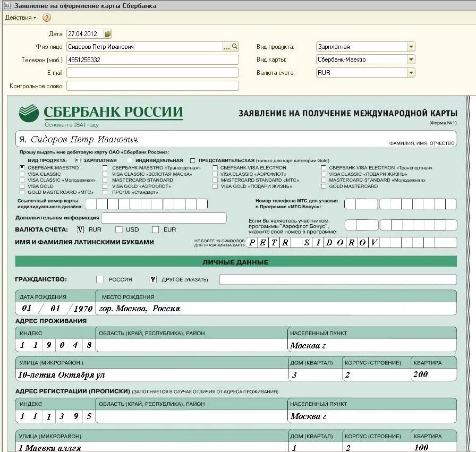Click the ссылочный номер карты cells
This screenshot has width=476, height=452.
coord(147,204)
